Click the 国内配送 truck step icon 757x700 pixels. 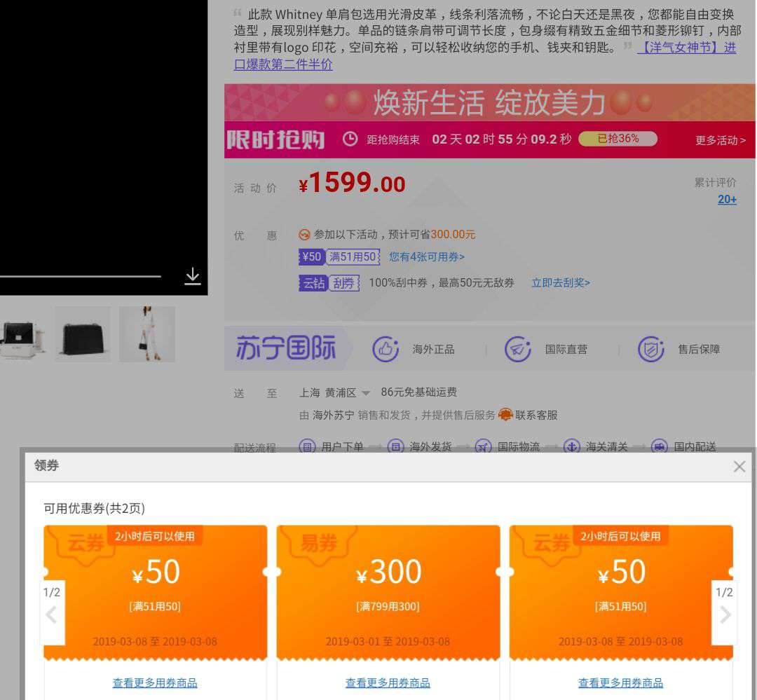pyautogui.click(x=660, y=446)
